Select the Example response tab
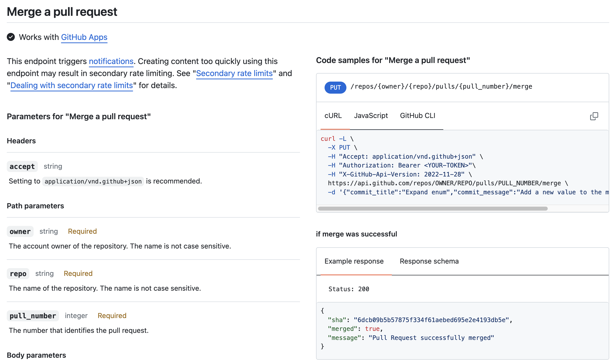This screenshot has width=615, height=364. pos(354,261)
